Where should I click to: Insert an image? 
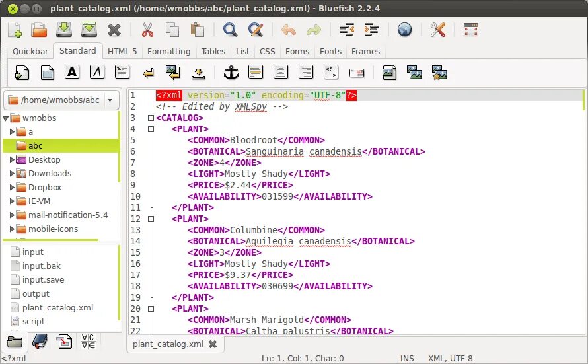389,73
